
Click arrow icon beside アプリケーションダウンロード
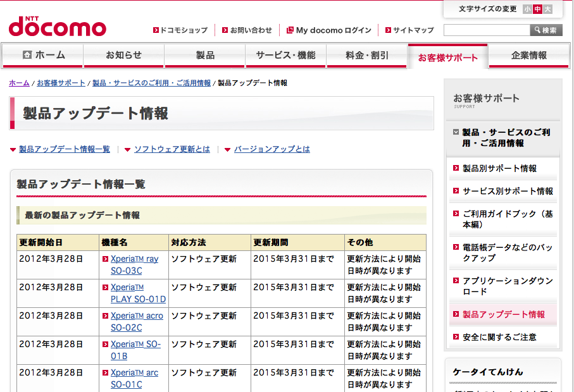point(456,281)
